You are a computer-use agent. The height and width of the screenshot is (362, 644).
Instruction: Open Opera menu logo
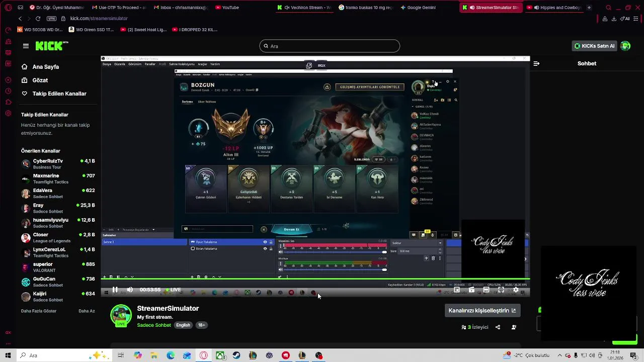click(x=8, y=8)
